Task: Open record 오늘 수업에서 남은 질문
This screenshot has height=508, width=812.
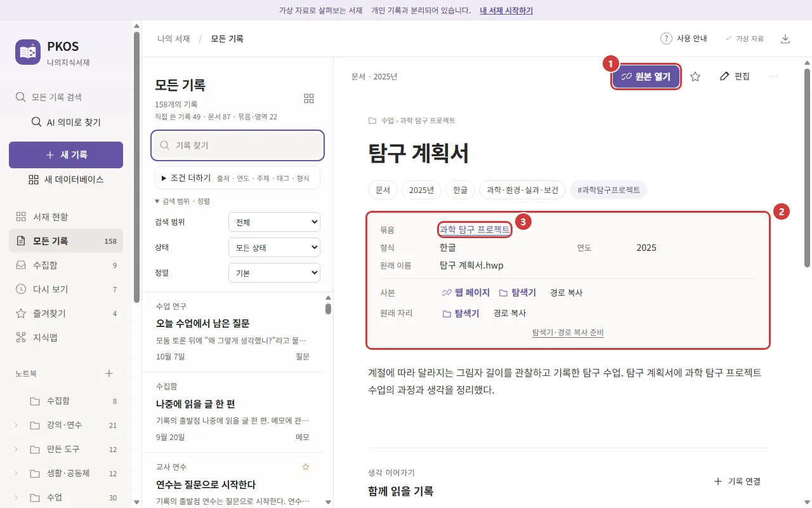Action: click(x=233, y=331)
